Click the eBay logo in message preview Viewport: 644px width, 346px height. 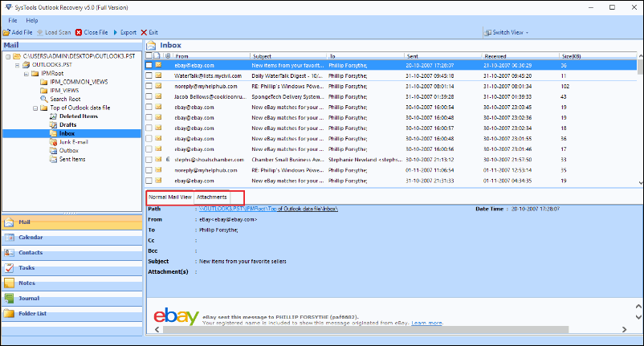click(x=176, y=316)
